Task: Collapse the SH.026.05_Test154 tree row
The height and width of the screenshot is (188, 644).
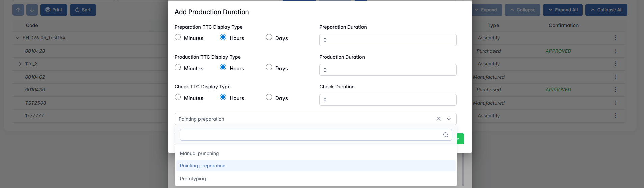Action: coord(17,38)
